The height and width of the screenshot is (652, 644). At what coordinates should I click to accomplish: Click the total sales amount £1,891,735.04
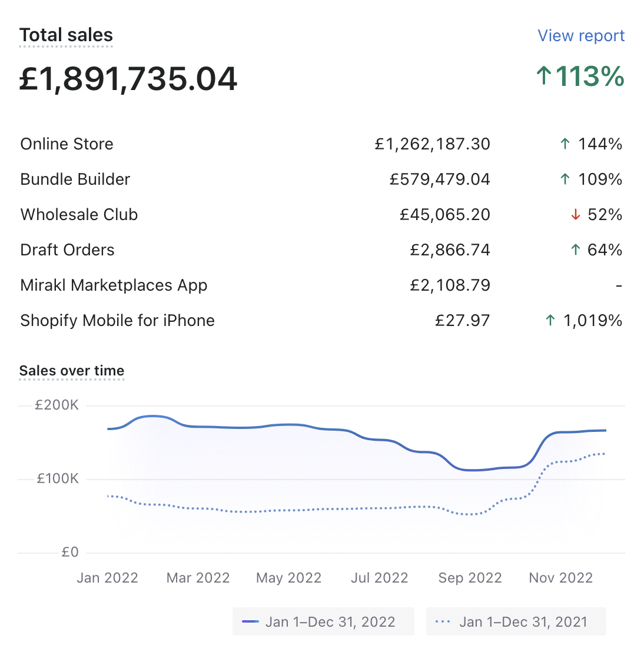coord(128,79)
